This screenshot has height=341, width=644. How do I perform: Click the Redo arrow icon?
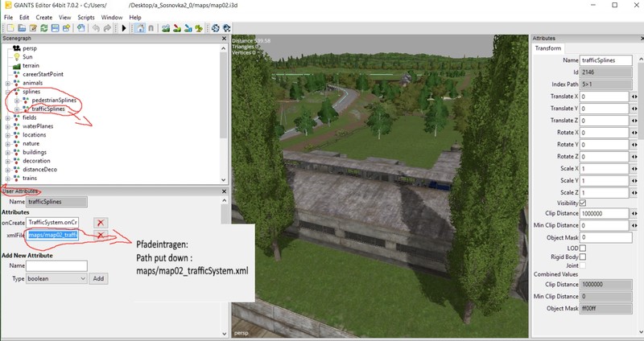click(x=108, y=28)
